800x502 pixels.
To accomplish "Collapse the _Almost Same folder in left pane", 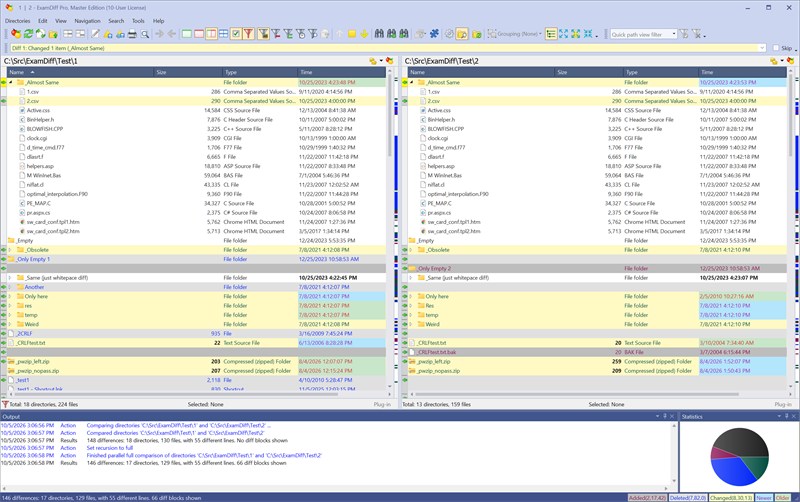I will tap(10, 82).
